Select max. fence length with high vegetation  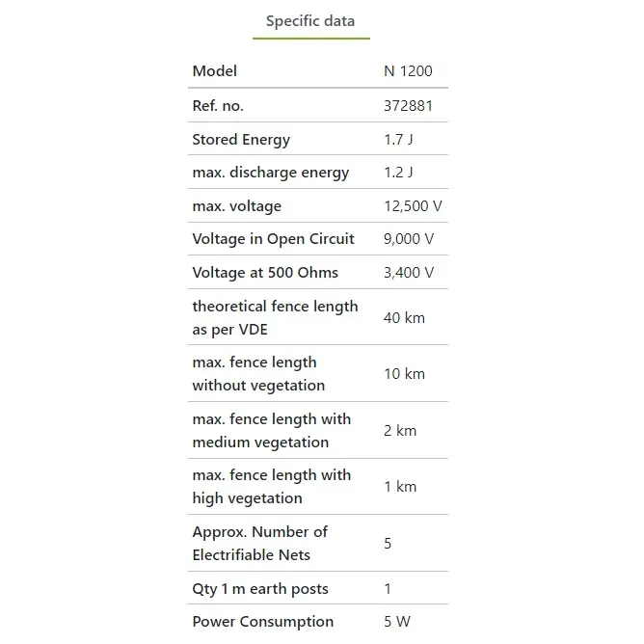click(x=272, y=487)
